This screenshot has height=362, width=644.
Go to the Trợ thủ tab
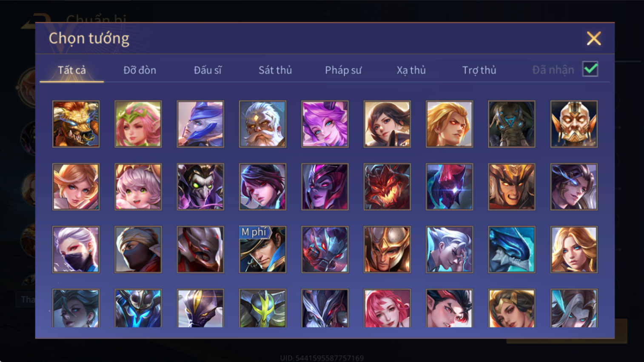click(x=479, y=70)
